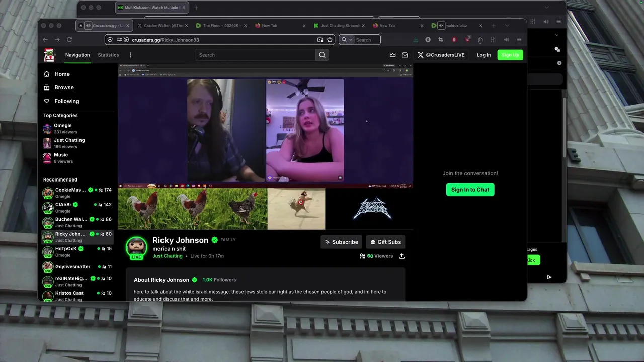Click the browser back arrow
Screen dimensions: 644x362
45,40
